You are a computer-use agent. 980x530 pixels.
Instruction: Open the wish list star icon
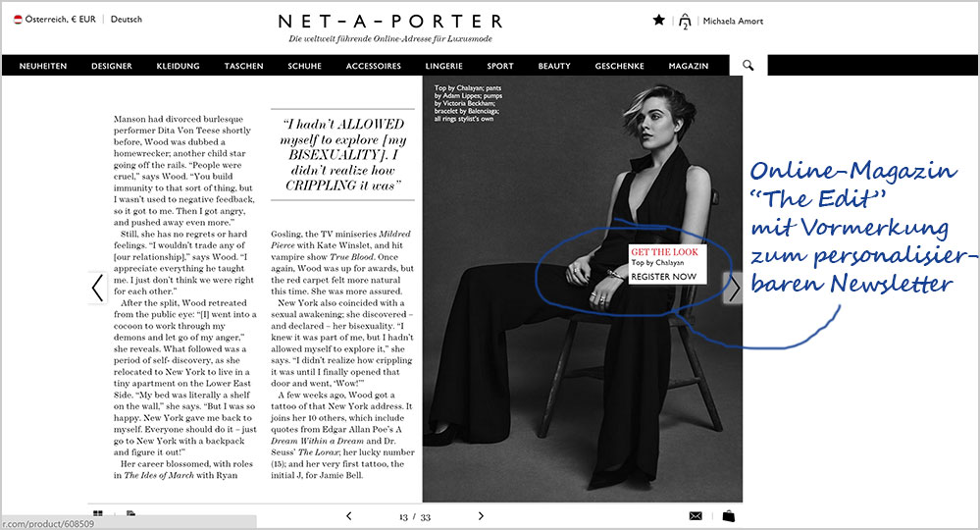click(659, 20)
